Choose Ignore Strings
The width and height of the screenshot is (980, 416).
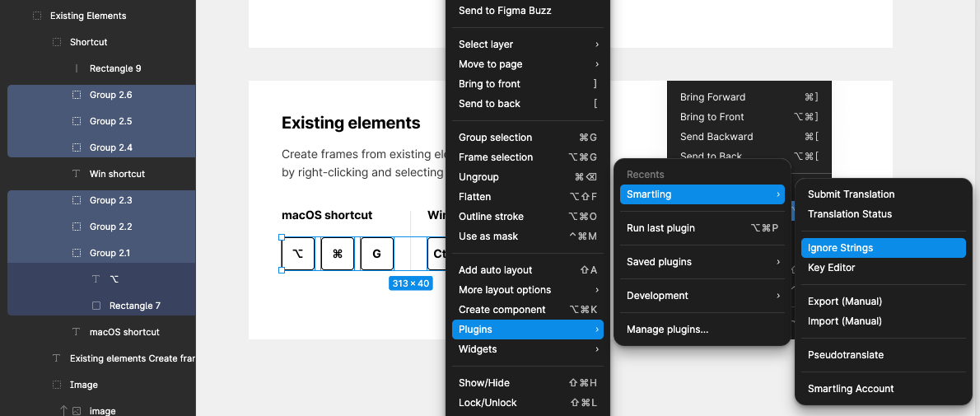[883, 248]
